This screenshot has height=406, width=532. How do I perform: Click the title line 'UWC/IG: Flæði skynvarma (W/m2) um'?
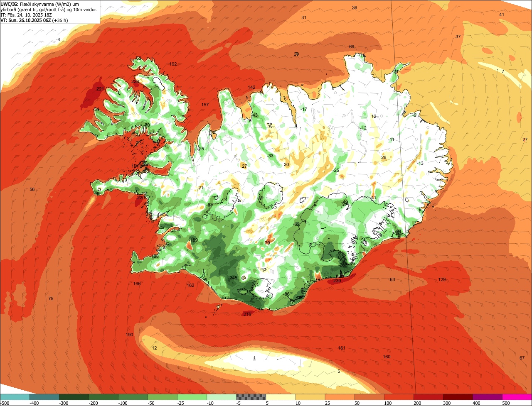pyautogui.click(x=39, y=3)
